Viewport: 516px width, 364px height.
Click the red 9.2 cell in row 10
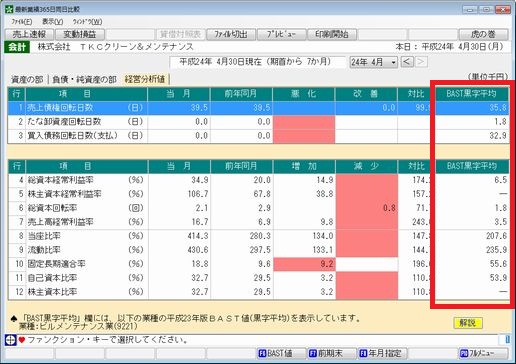(304, 264)
